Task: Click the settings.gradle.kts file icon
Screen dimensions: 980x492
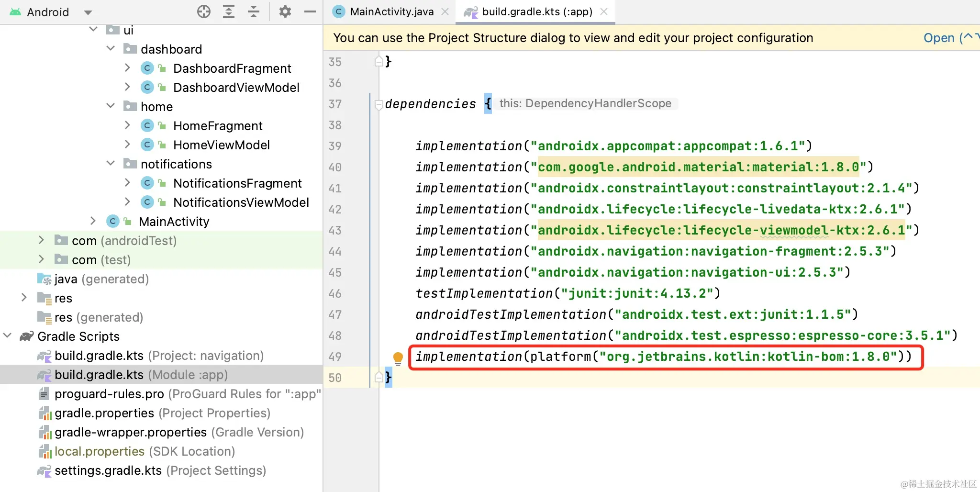Action: point(44,470)
